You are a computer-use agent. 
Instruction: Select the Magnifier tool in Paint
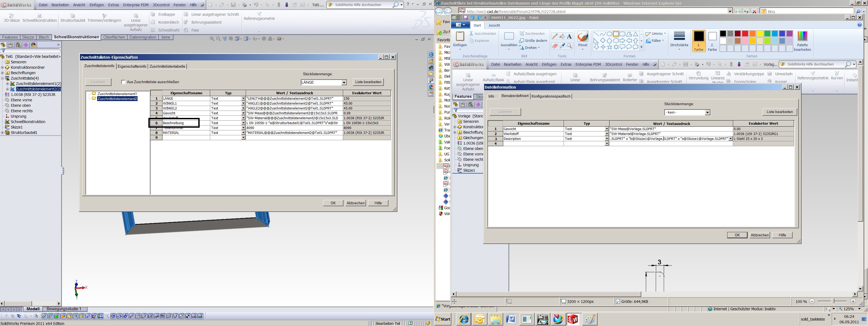(x=569, y=46)
